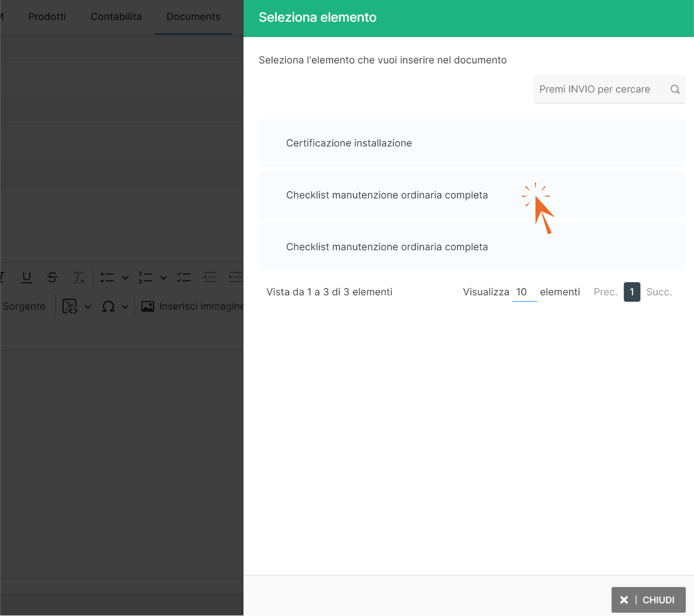Expand bulleted list style dropdown arrow
The width and height of the screenshot is (694, 616).
tap(125, 277)
